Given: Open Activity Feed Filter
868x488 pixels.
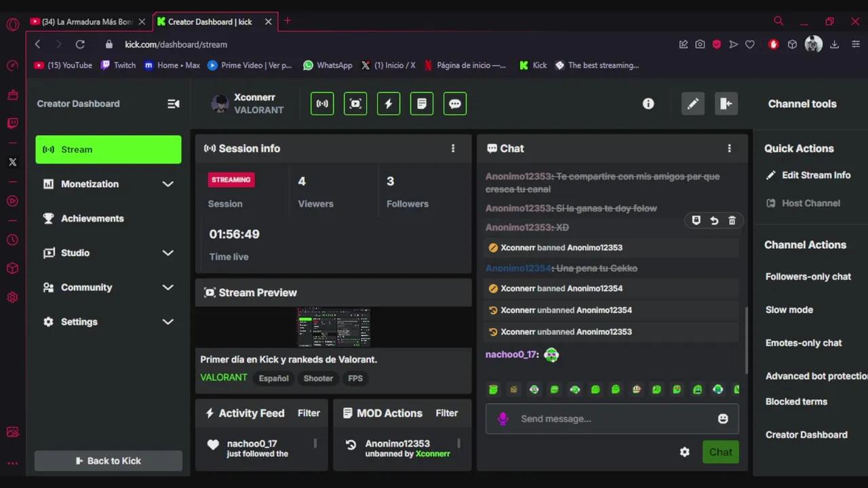Looking at the screenshot, I should pyautogui.click(x=309, y=413).
